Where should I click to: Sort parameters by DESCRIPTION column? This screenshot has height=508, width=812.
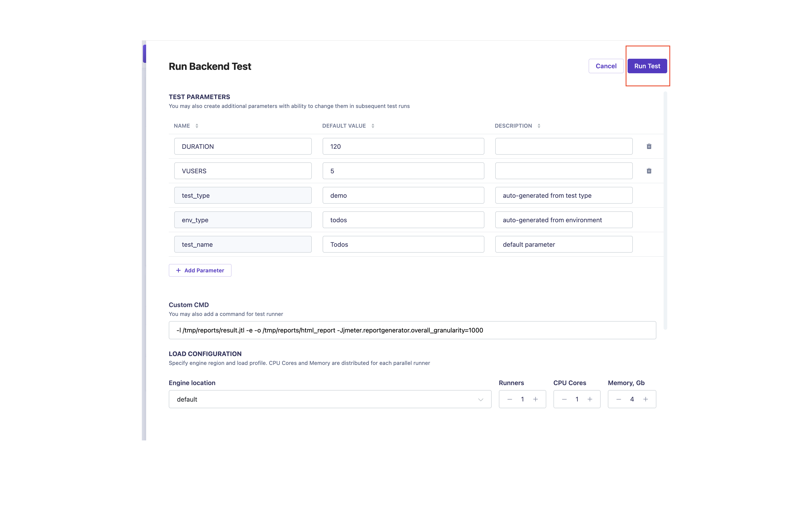click(x=539, y=126)
